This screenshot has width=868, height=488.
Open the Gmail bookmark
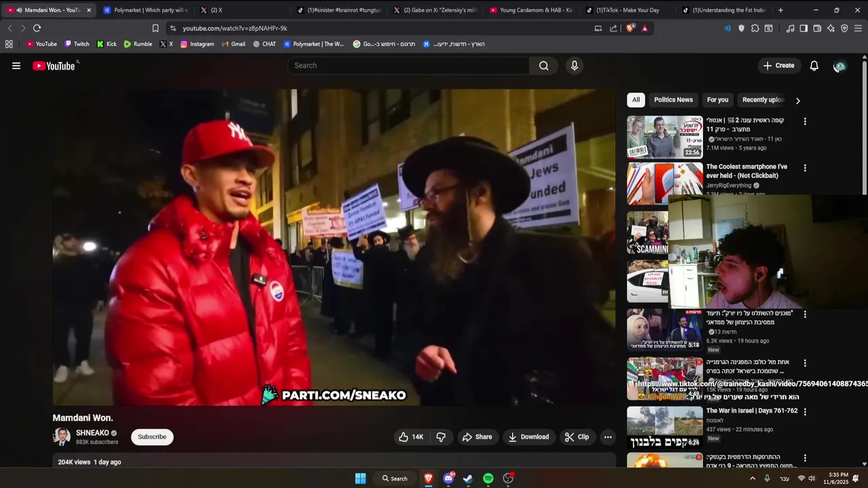tap(233, 44)
